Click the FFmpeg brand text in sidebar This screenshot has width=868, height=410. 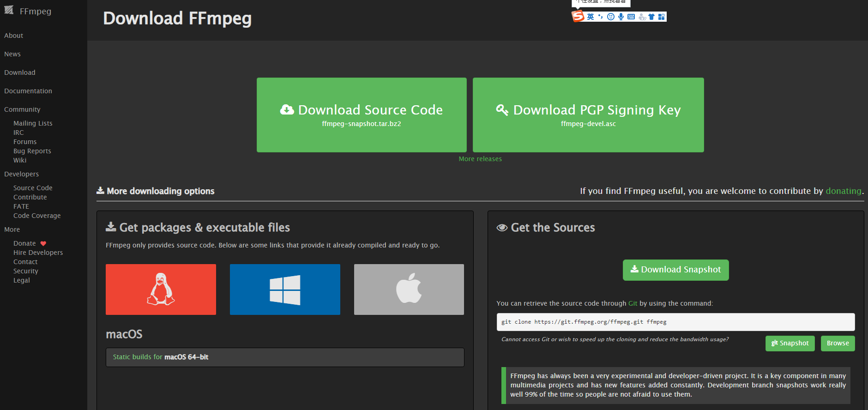point(36,11)
